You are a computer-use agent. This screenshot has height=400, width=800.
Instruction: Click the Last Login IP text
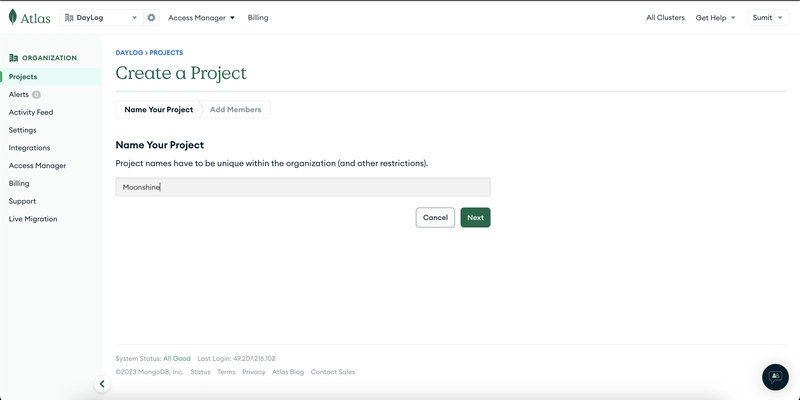coord(236,359)
